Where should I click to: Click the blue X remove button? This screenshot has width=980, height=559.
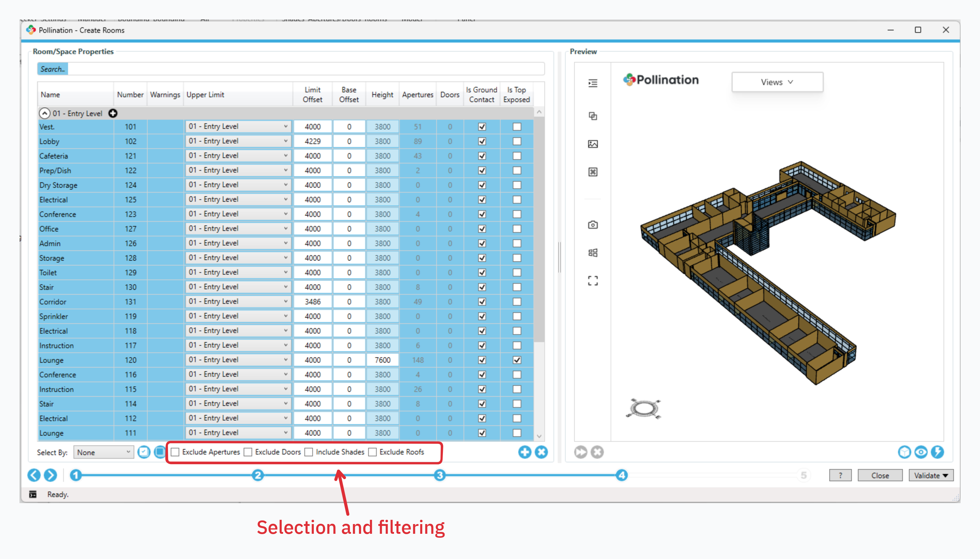(x=541, y=452)
